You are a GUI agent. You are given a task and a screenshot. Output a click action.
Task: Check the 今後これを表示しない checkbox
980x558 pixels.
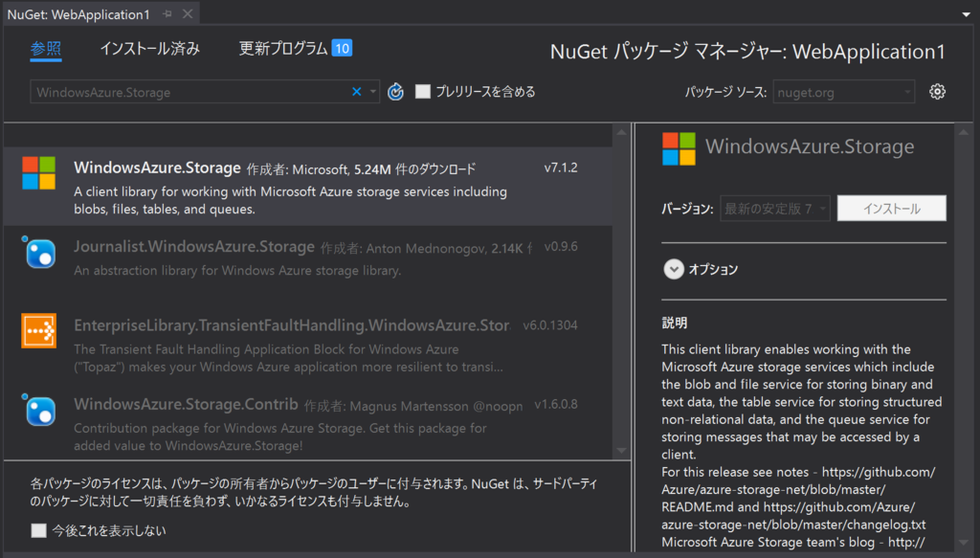(38, 530)
